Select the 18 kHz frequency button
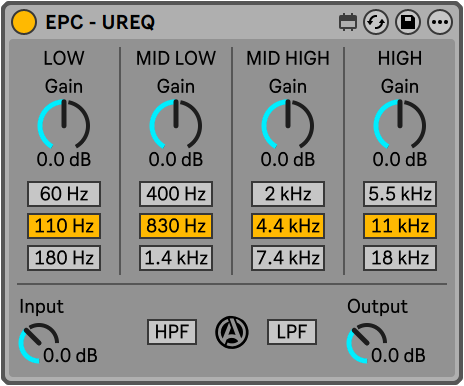The image size is (464, 386). 400,258
